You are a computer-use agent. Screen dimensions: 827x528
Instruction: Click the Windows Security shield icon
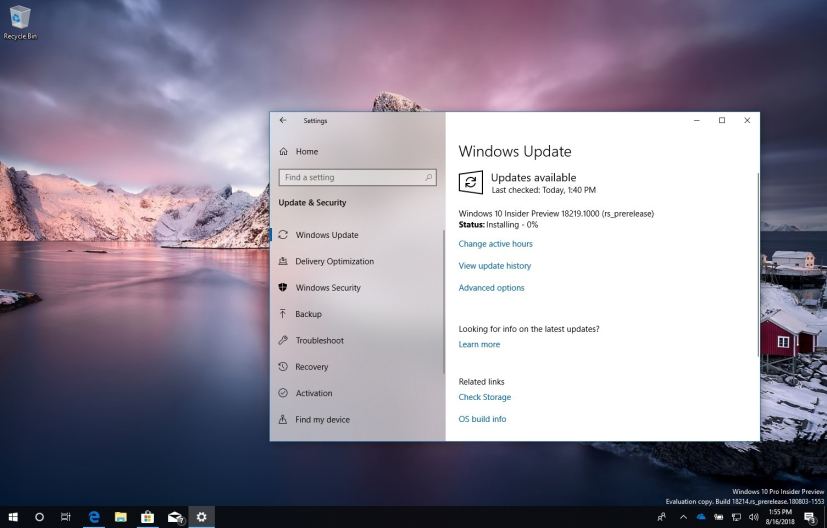click(x=283, y=287)
